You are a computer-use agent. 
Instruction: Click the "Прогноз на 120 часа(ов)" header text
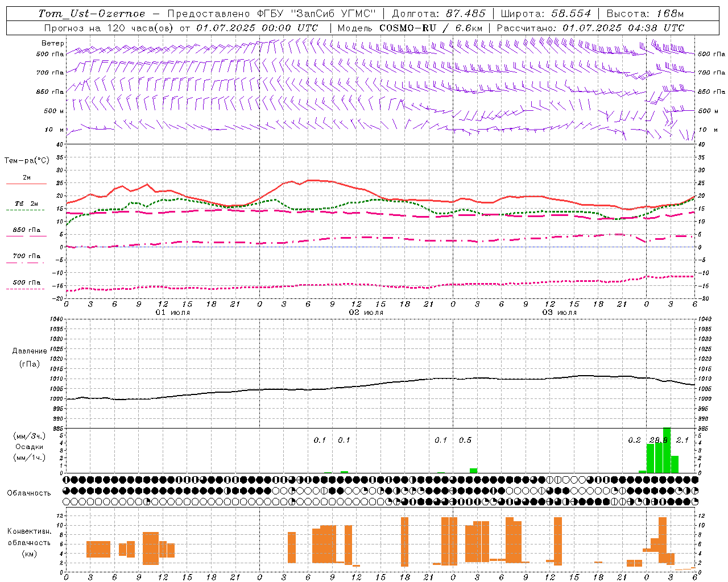[x=110, y=28]
